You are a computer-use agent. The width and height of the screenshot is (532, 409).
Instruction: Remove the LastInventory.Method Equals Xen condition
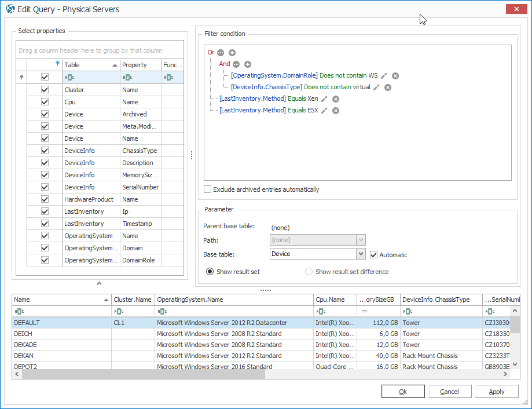336,98
